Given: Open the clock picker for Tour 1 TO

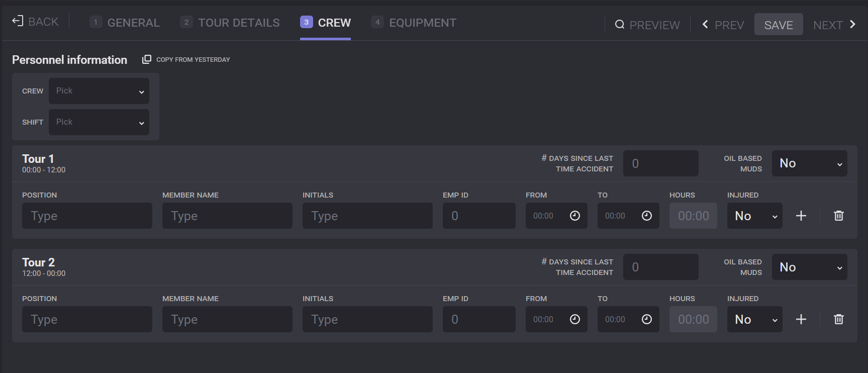Looking at the screenshot, I should point(646,216).
